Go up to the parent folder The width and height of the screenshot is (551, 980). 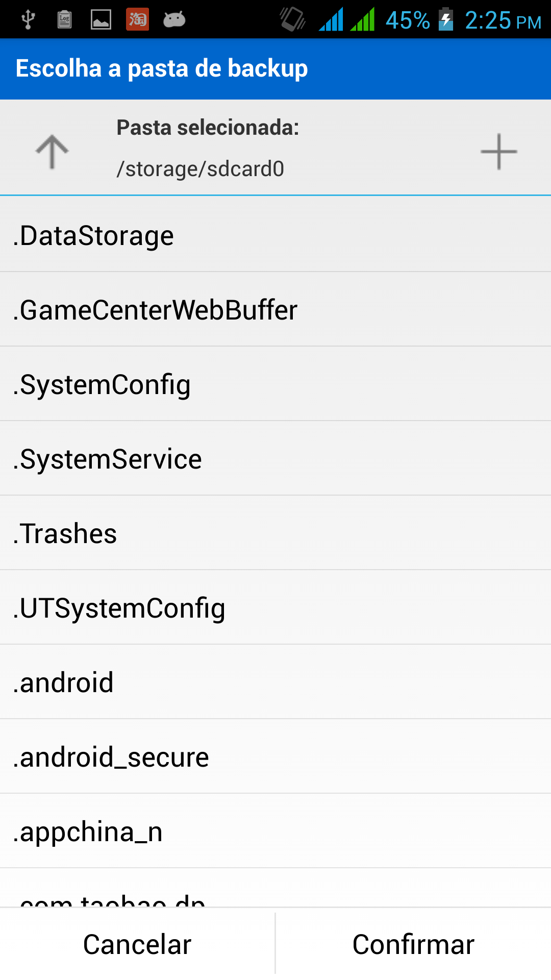[52, 152]
